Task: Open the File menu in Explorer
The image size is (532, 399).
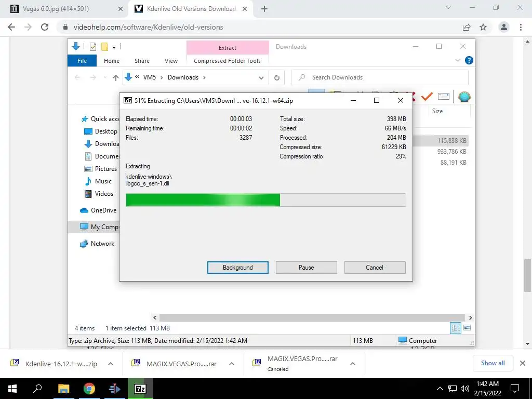Action: (x=82, y=61)
